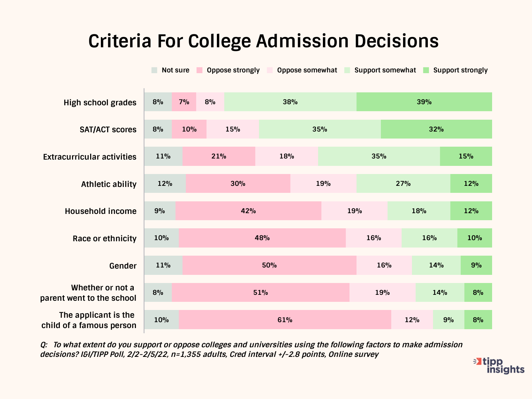This screenshot has height=399, width=532.
Task: Click the chart title 'Criteria For College Admission Decisions'
Action: coord(263,41)
